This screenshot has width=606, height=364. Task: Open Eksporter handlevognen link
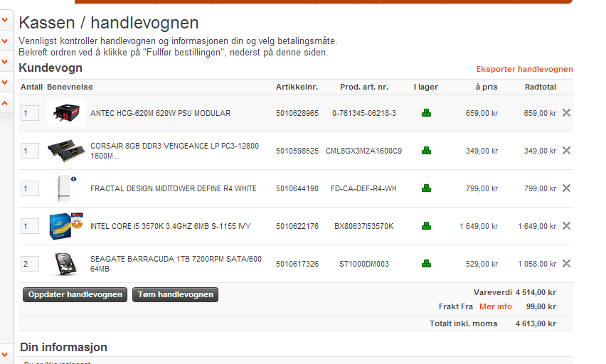(x=524, y=69)
